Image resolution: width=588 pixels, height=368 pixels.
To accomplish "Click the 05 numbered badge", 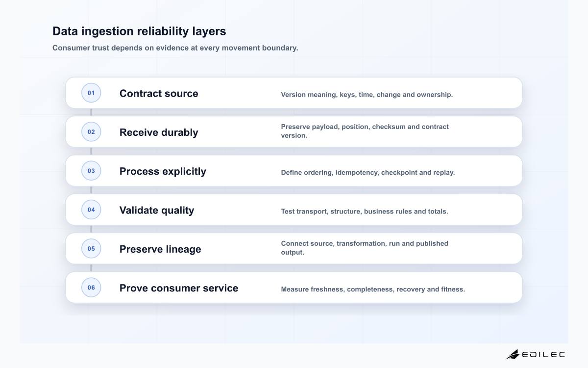I will [91, 248].
